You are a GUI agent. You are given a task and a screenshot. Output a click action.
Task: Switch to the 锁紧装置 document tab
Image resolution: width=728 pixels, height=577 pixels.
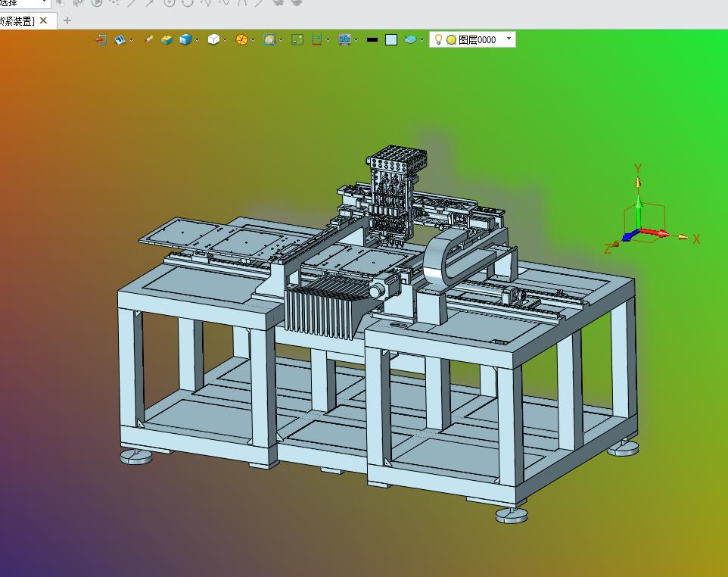point(17,20)
